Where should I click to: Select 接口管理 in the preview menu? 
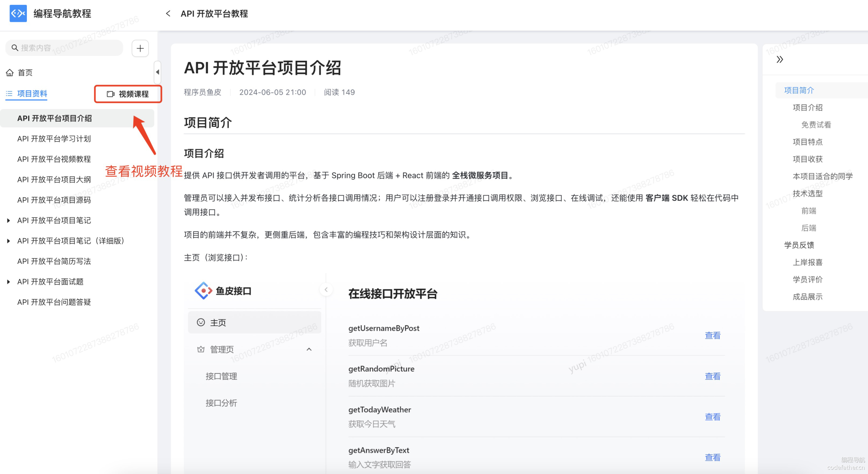pos(221,376)
